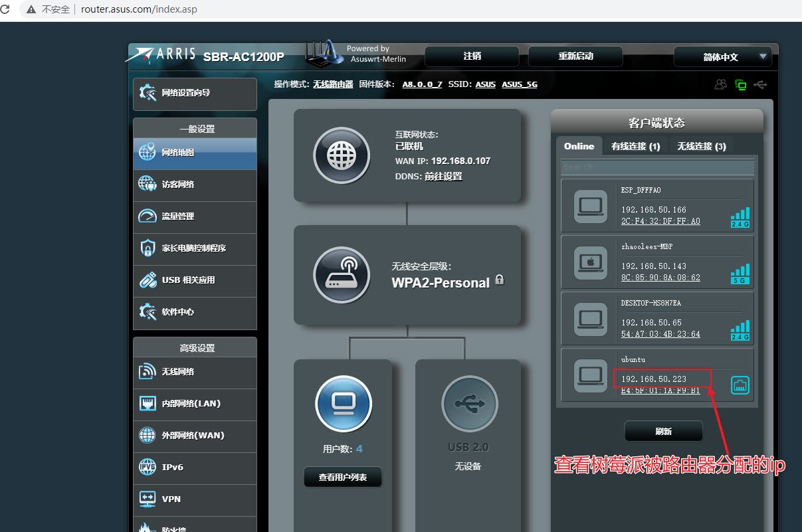Click firmware version A8.0.0_7 link
The width and height of the screenshot is (802, 532).
point(422,85)
